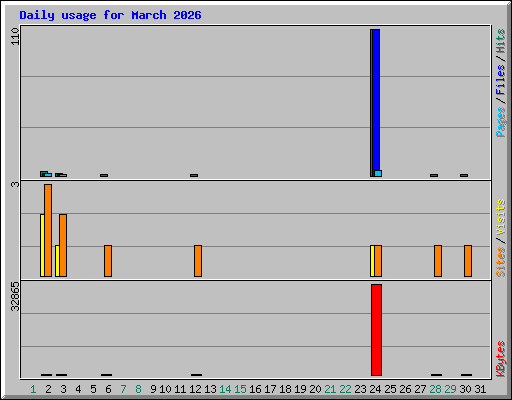Click the 'Files' legend label
The height and width of the screenshot is (400, 512).
(x=501, y=79)
